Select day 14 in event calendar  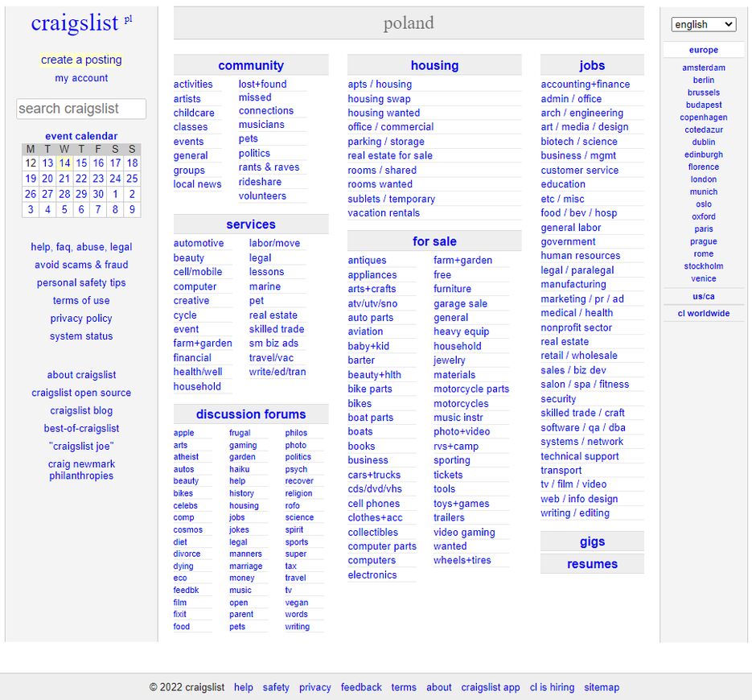(64, 163)
